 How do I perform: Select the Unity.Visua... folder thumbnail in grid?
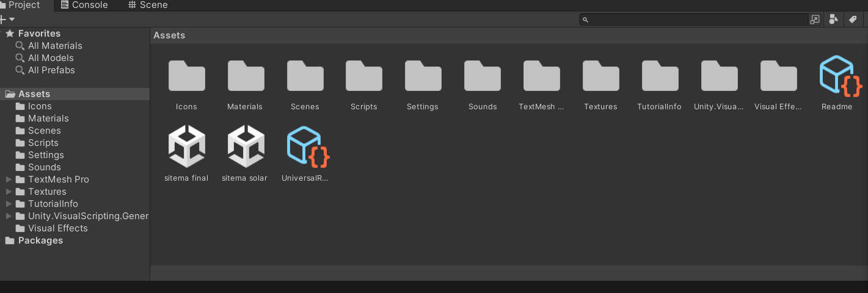click(719, 76)
